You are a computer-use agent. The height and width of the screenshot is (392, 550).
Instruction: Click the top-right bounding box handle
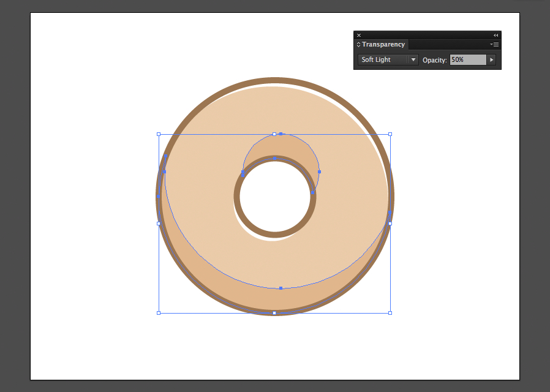point(390,134)
